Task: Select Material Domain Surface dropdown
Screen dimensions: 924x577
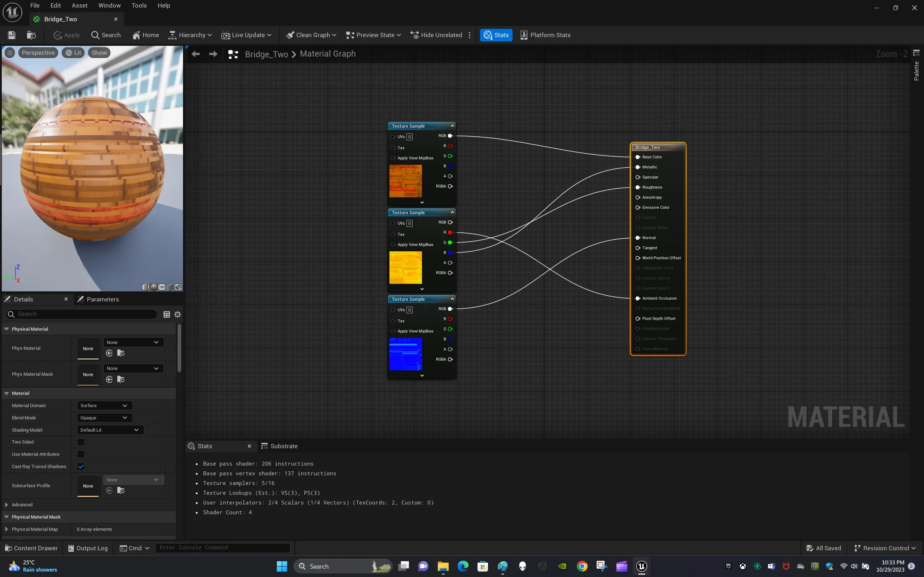Action: [x=104, y=405]
